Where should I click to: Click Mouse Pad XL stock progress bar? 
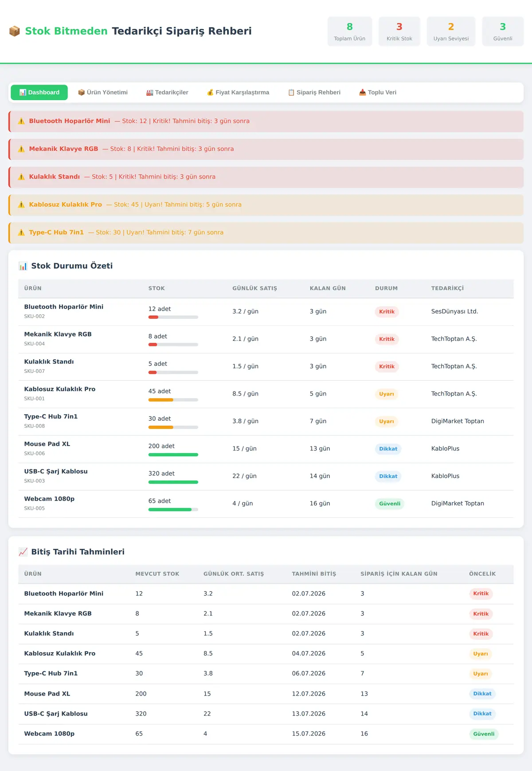pyautogui.click(x=173, y=454)
